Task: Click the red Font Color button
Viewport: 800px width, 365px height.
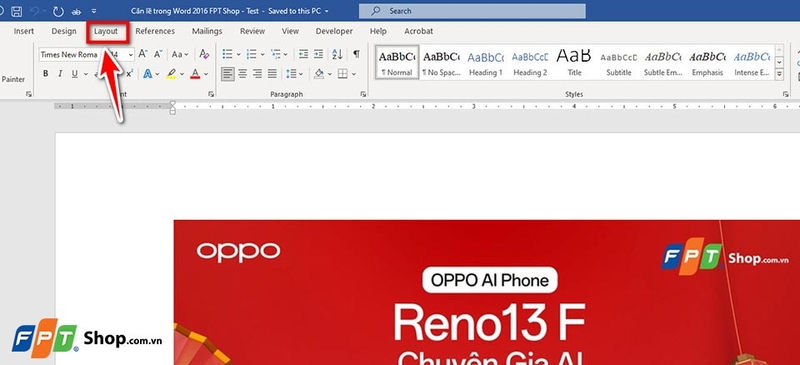Action: click(x=195, y=74)
